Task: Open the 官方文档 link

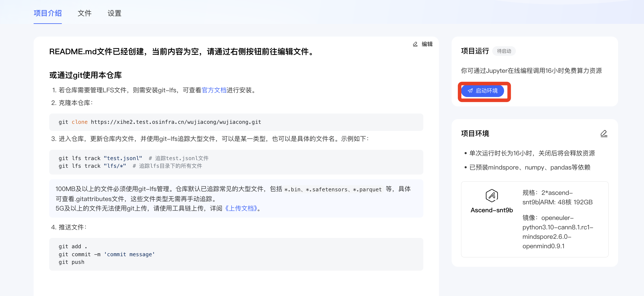Action: point(214,90)
